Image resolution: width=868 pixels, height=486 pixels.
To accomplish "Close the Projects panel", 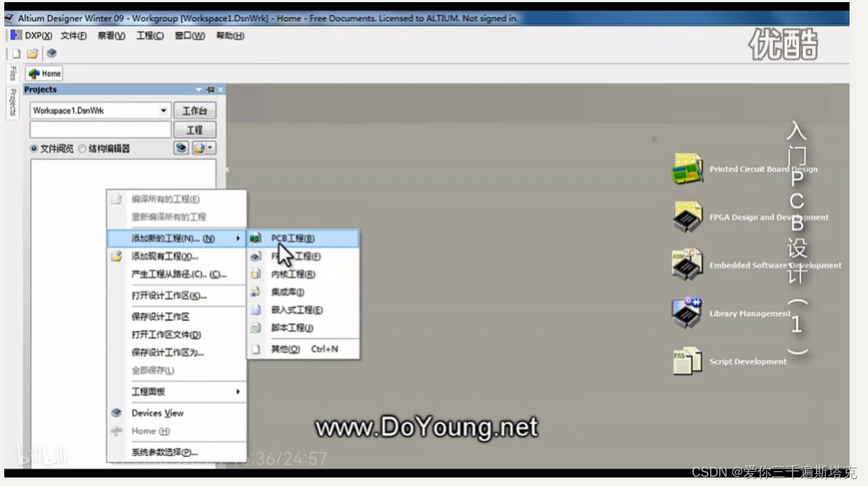I will click(x=220, y=90).
